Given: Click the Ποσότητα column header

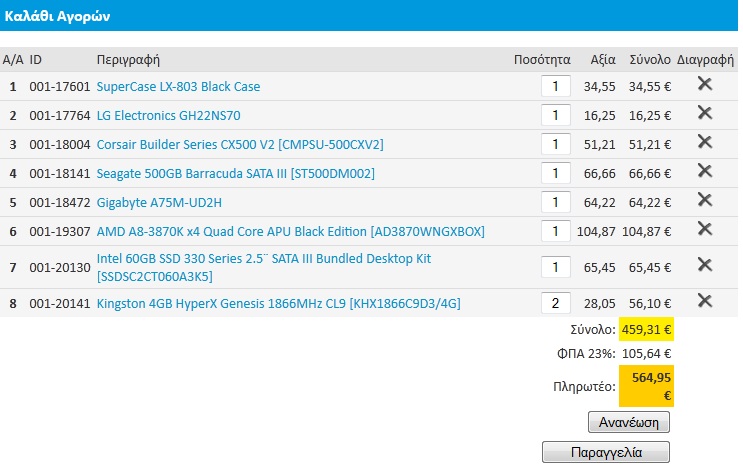Looking at the screenshot, I should pos(542,60).
